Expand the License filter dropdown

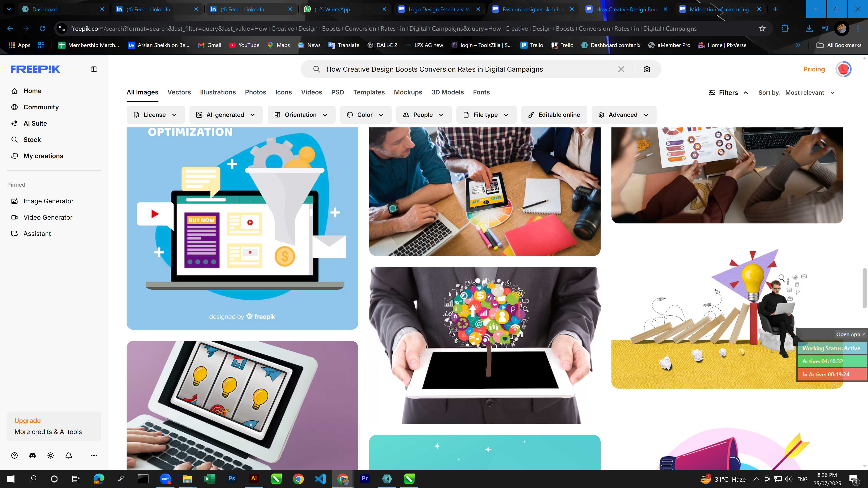point(155,115)
